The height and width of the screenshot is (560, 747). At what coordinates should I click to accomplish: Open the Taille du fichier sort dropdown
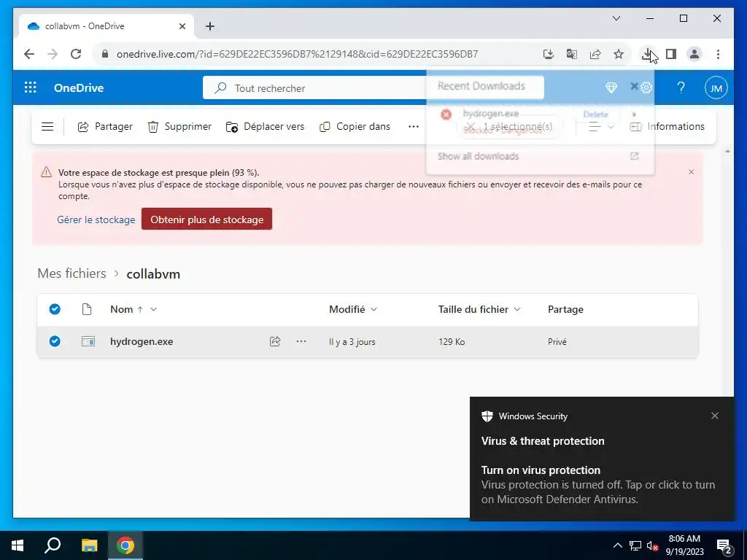(x=517, y=309)
